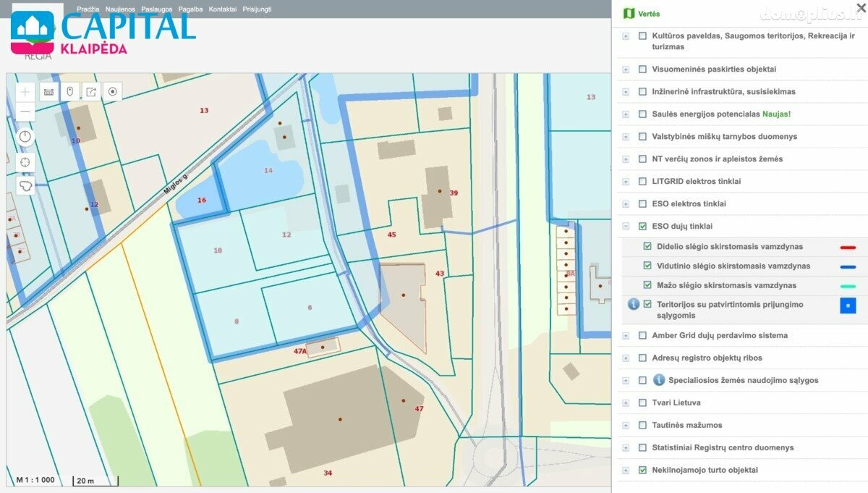868x493 pixels.
Task: Reset map rotation with compass button
Action: (x=25, y=137)
